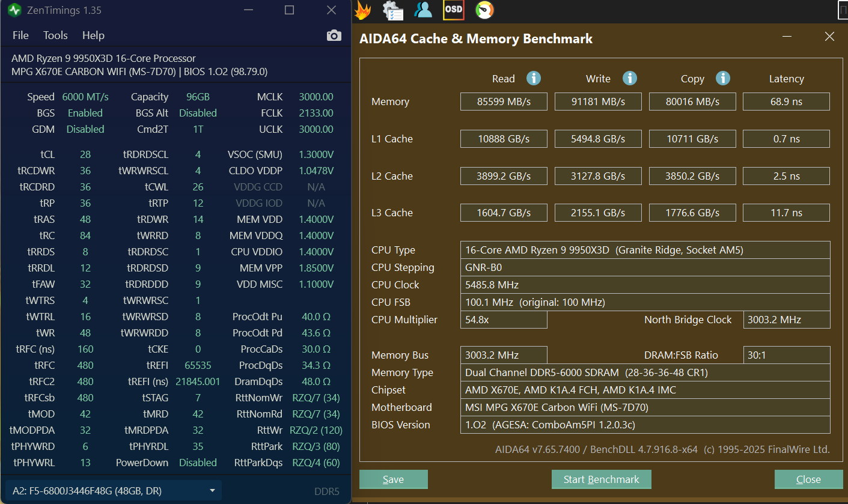
Task: Click the AMD Ryzen 9 9950X3D processor name
Action: click(x=103, y=58)
